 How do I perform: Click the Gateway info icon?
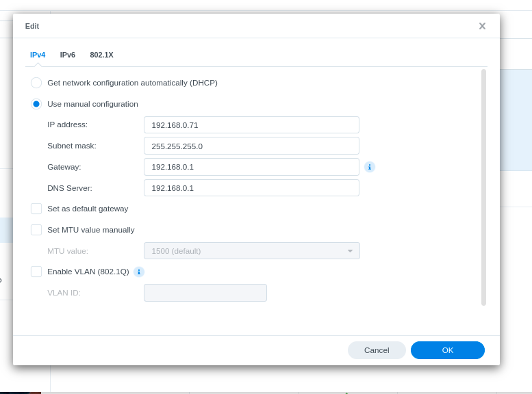(x=370, y=167)
